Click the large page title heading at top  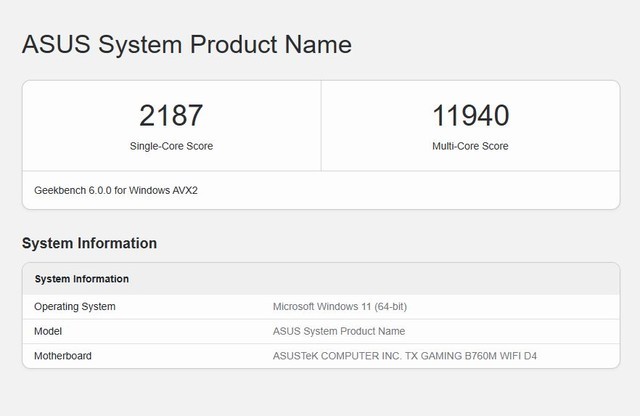tap(186, 45)
